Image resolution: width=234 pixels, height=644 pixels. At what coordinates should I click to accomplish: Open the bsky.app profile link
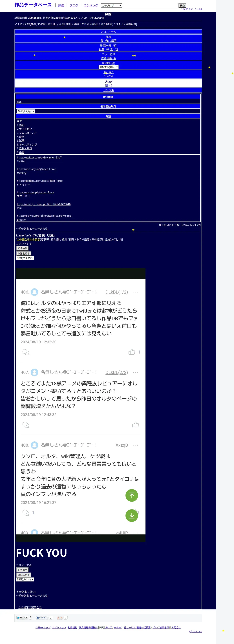click(x=45, y=216)
